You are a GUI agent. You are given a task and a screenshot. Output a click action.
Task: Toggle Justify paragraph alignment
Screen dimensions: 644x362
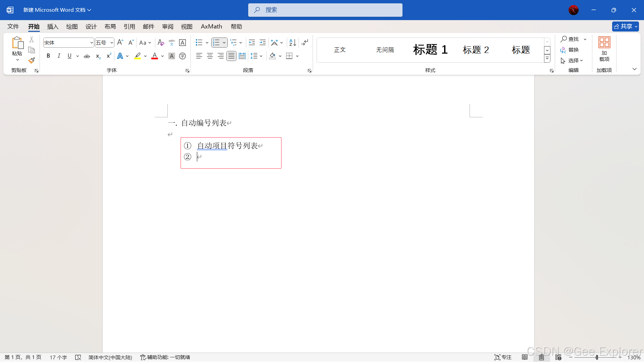231,56
